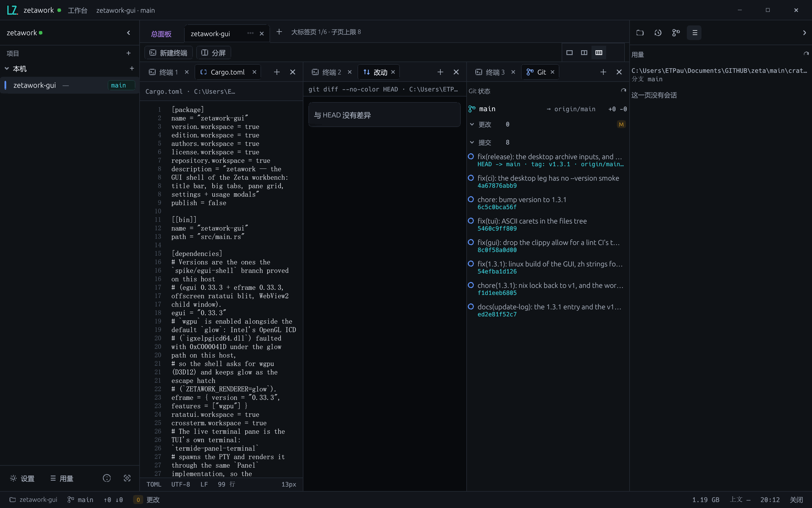Collapse the 提交 section in Git panel
The height and width of the screenshot is (508, 812).
click(472, 143)
